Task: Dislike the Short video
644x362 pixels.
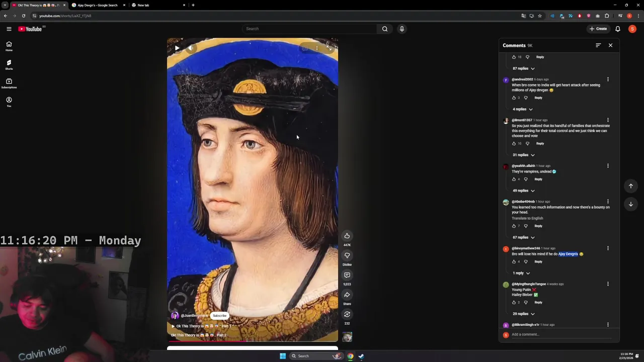Action: click(347, 255)
